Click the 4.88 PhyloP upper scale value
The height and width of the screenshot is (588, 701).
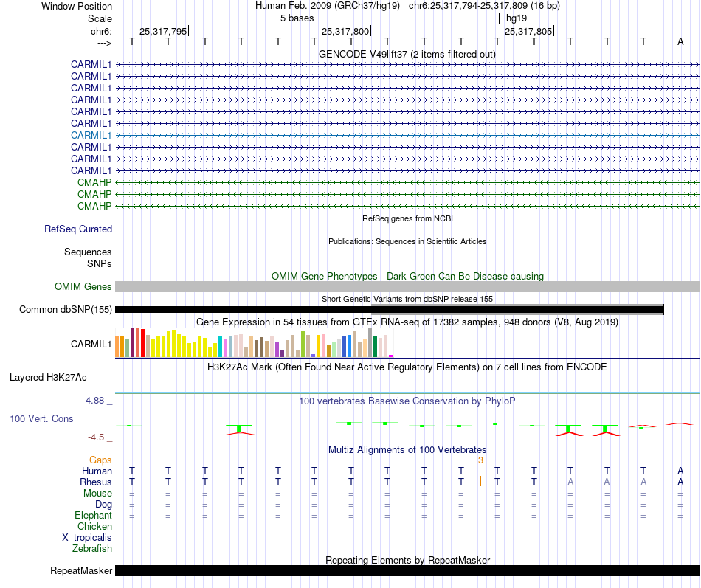[94, 400]
